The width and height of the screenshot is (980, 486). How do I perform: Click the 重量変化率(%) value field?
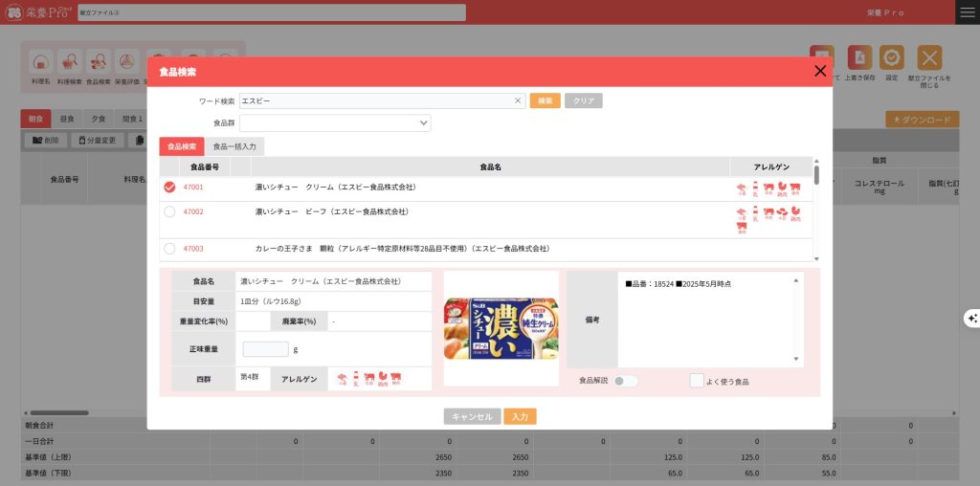253,321
